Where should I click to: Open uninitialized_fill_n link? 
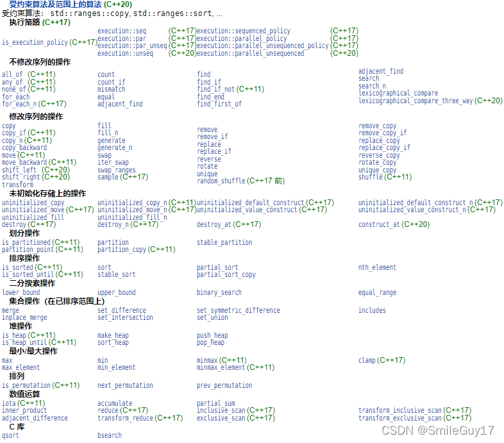tap(132, 217)
